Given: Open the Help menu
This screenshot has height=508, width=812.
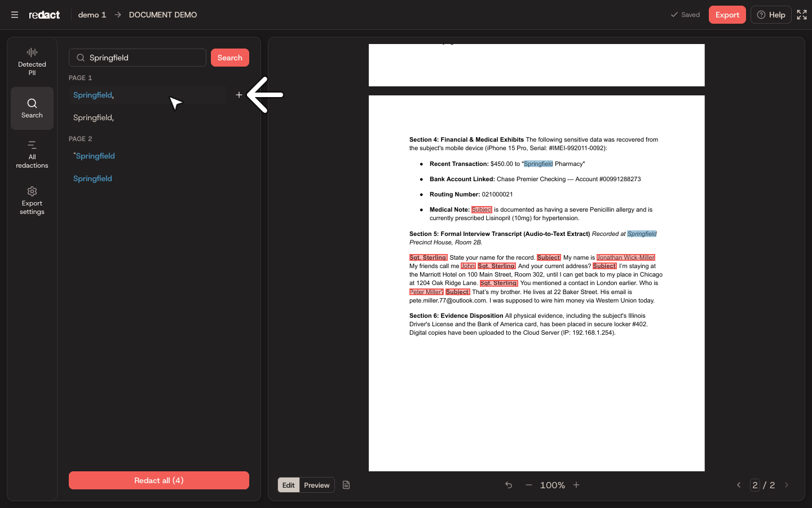Looking at the screenshot, I should [771, 15].
